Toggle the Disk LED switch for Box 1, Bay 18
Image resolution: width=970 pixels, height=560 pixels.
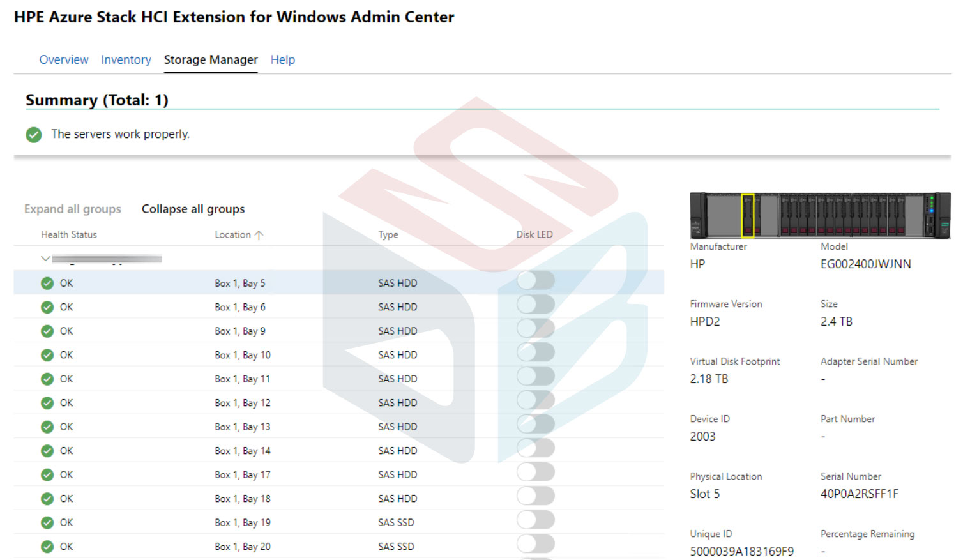534,496
